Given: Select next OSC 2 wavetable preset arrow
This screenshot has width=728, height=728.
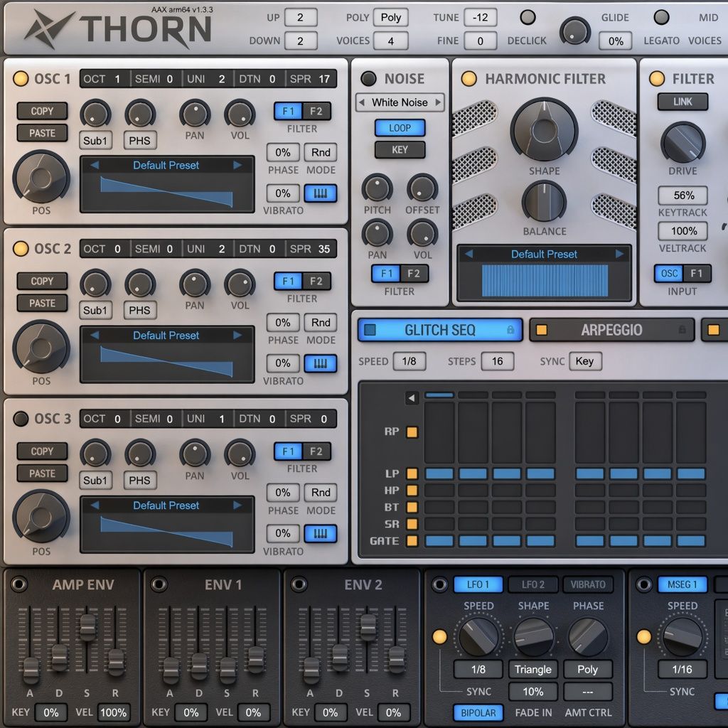Looking at the screenshot, I should tap(237, 336).
